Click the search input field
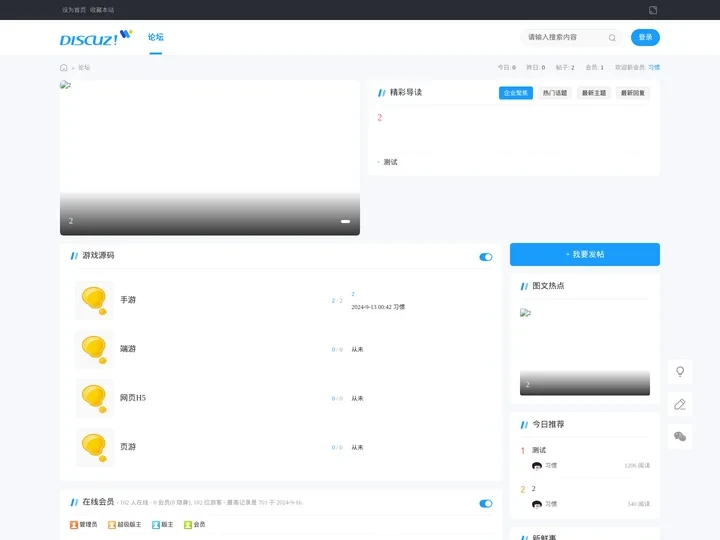Viewport: 720px width, 540px height. pyautogui.click(x=567, y=37)
